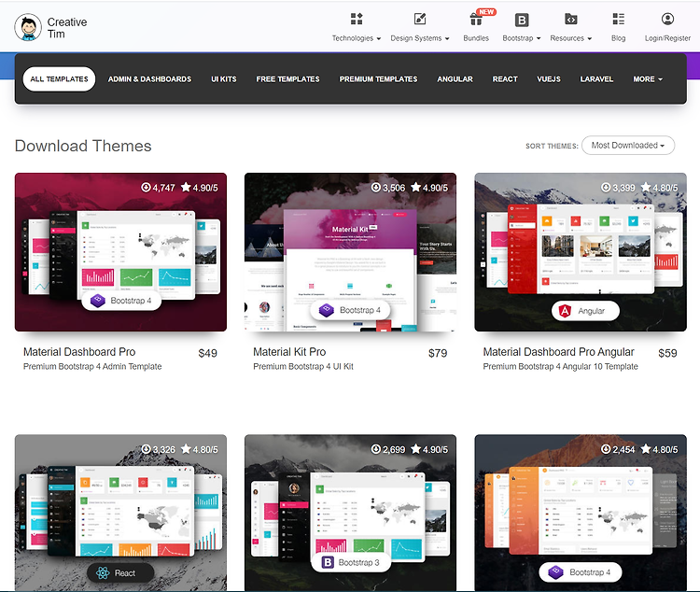Viewport: 700px width, 592px height.
Task: Open Material Dashboard Pro Angular preview thumbnail
Action: click(x=581, y=252)
